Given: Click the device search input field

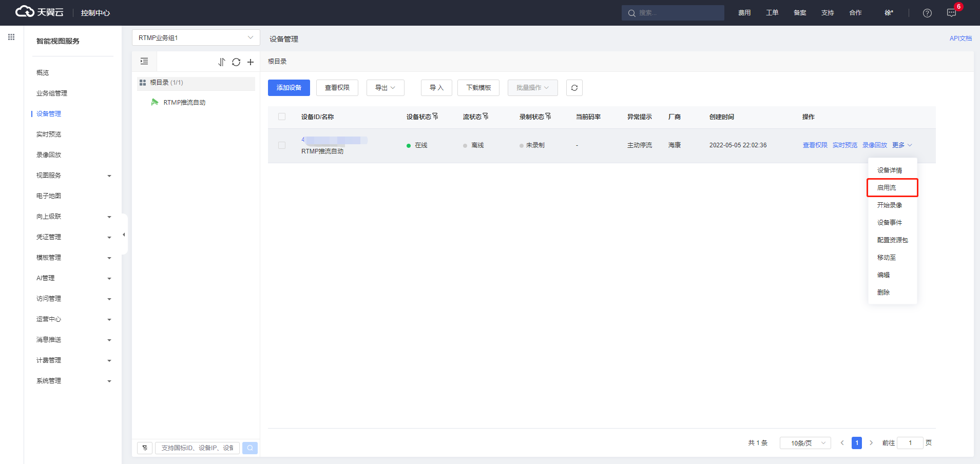Looking at the screenshot, I should [197, 448].
